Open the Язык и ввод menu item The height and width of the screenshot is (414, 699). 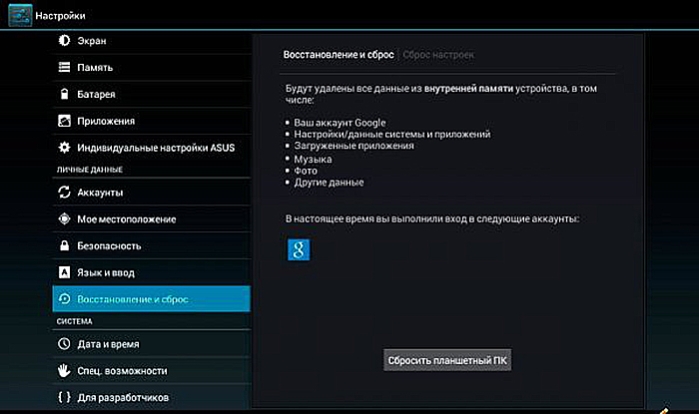tap(151, 272)
